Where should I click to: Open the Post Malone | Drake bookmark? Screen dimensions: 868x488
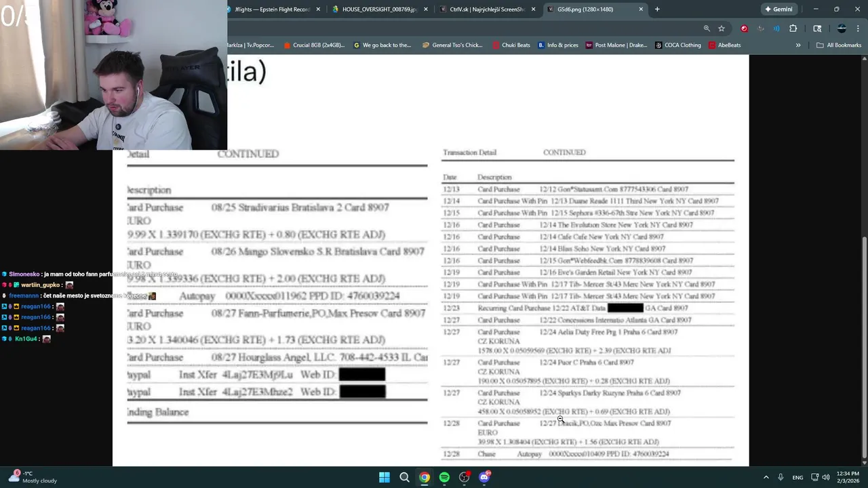click(616, 45)
